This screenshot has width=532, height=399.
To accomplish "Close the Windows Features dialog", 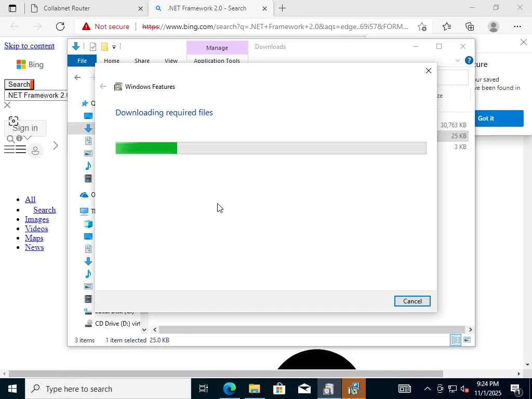I will (x=429, y=71).
